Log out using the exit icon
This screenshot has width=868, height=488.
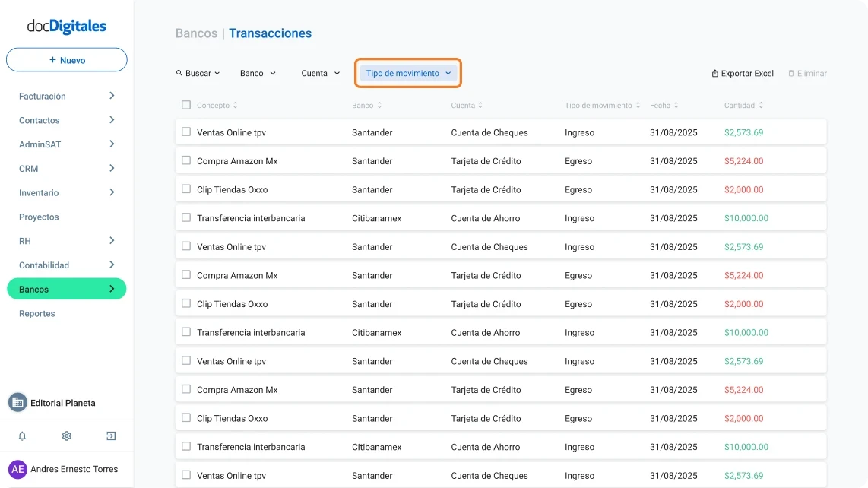(x=110, y=436)
